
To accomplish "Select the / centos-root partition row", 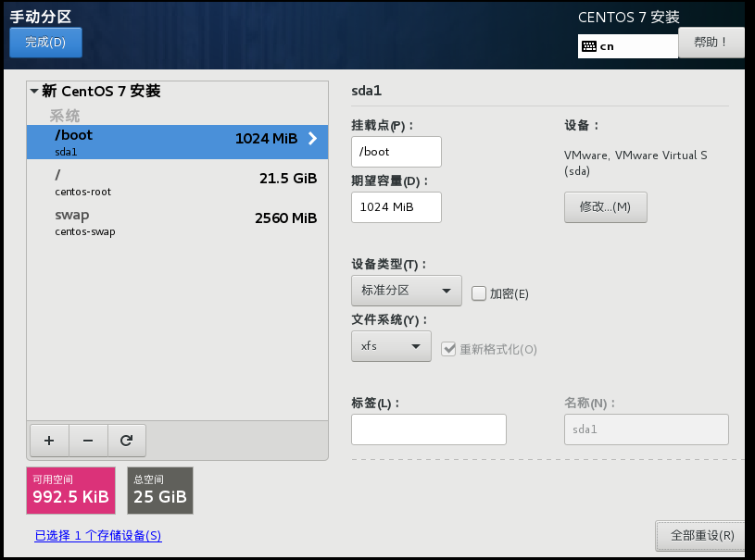I will pos(177,182).
